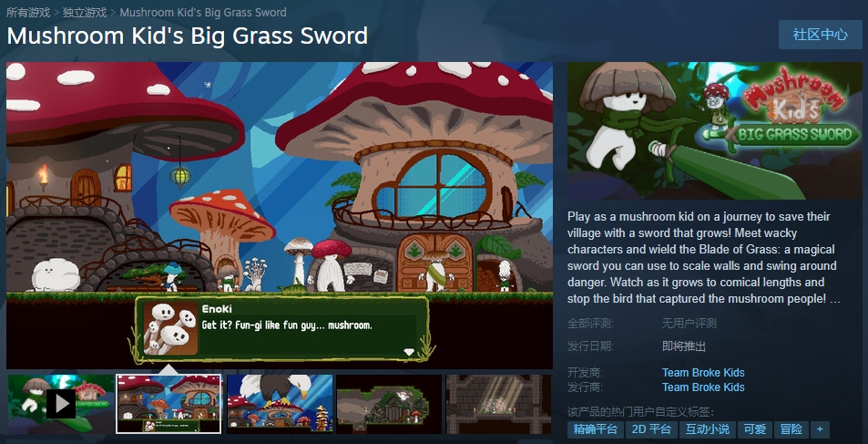Open publisher Team Broke Kids link
The width and height of the screenshot is (868, 444).
coord(703,387)
